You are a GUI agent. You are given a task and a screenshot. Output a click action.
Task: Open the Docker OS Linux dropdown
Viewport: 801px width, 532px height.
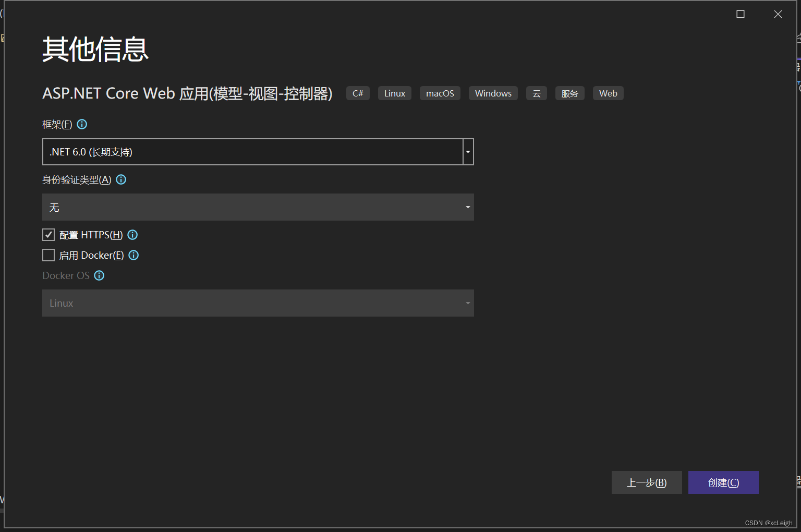pyautogui.click(x=258, y=303)
